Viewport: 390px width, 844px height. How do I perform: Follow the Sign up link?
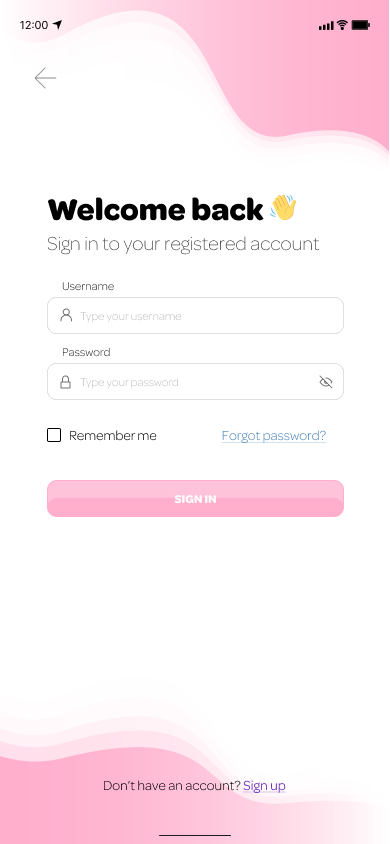[264, 786]
